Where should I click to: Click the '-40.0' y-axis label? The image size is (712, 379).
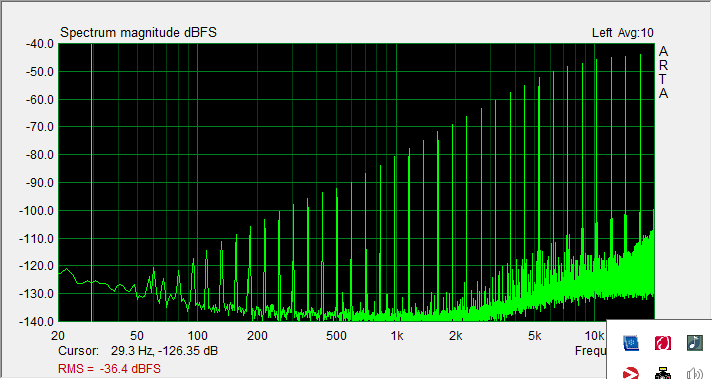tap(40, 44)
